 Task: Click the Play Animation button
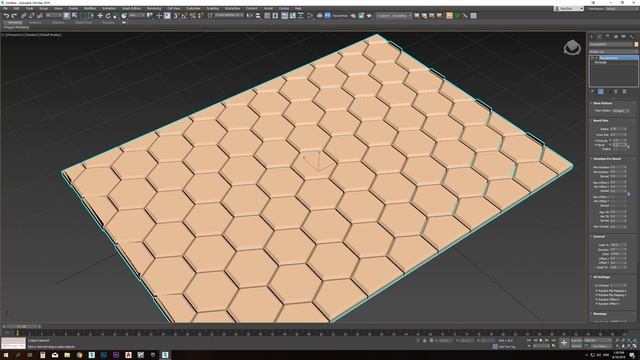541,340
